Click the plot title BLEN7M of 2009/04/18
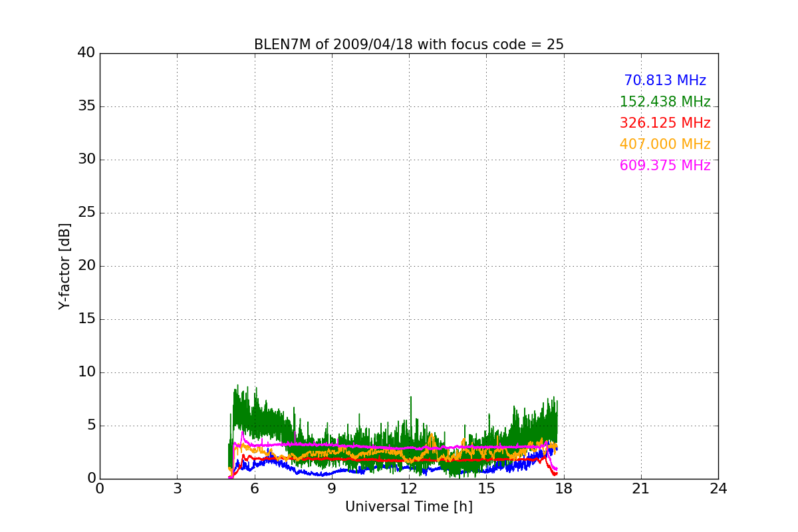 pos(409,45)
